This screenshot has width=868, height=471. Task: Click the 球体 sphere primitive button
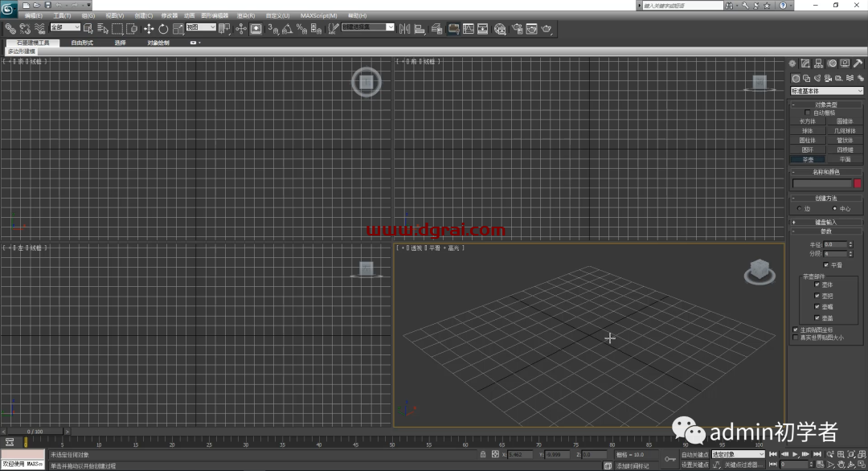point(808,131)
